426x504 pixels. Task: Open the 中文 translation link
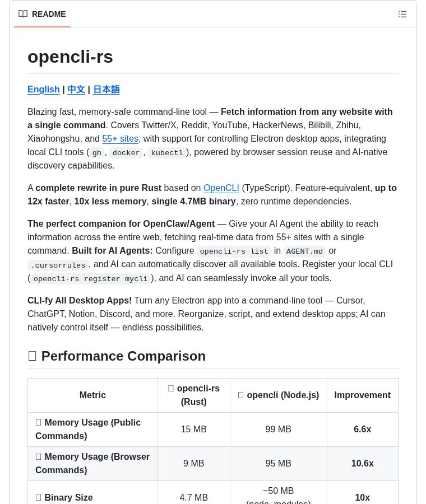(76, 90)
